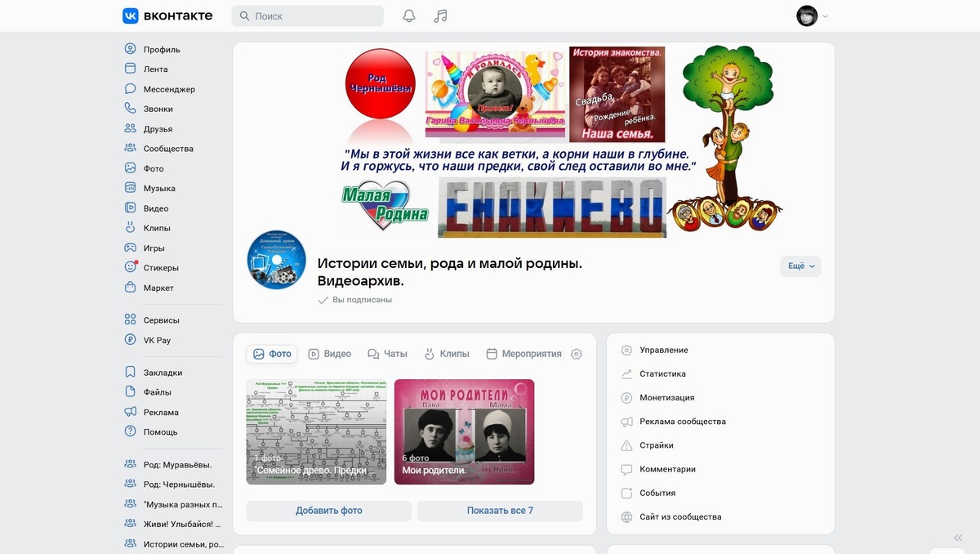Click Показать все 7 to view albums

tap(499, 510)
